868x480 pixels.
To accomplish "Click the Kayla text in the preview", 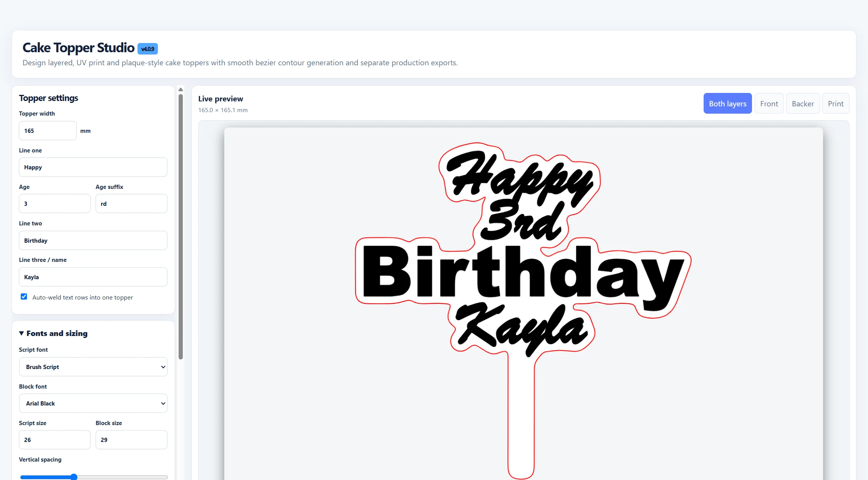I will [522, 329].
